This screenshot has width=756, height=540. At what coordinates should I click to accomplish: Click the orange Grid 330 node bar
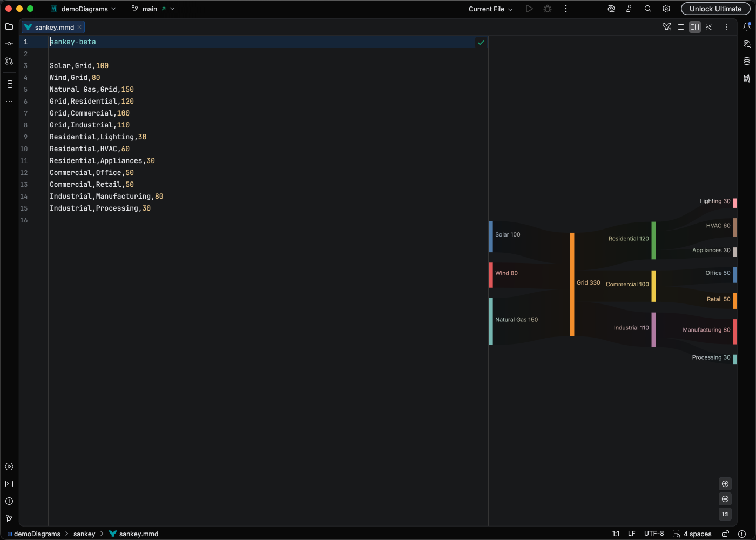pyautogui.click(x=572, y=284)
